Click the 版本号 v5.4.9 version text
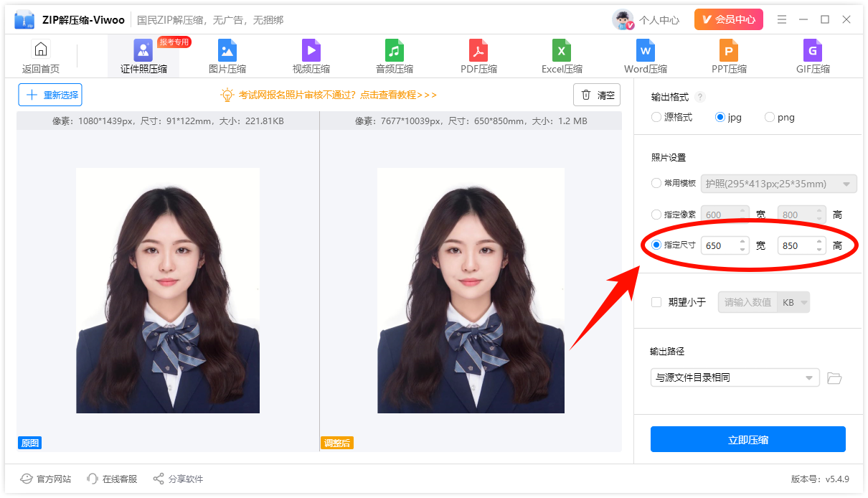The height and width of the screenshot is (498, 868). (x=819, y=479)
